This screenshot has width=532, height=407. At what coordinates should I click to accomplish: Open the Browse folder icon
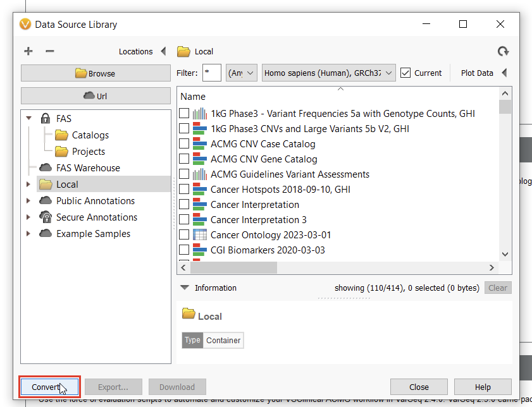point(80,73)
